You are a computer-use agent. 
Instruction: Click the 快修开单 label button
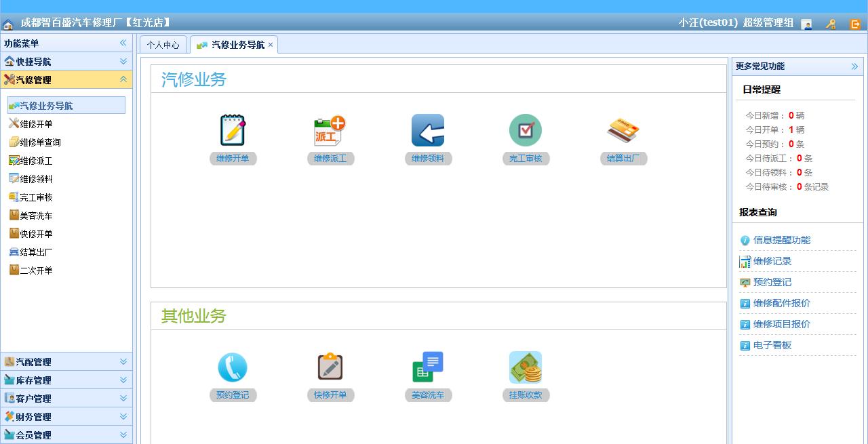pyautogui.click(x=330, y=395)
